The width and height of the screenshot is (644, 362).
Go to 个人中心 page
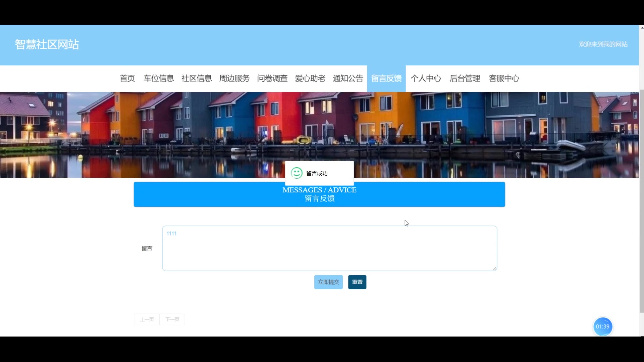pyautogui.click(x=426, y=78)
